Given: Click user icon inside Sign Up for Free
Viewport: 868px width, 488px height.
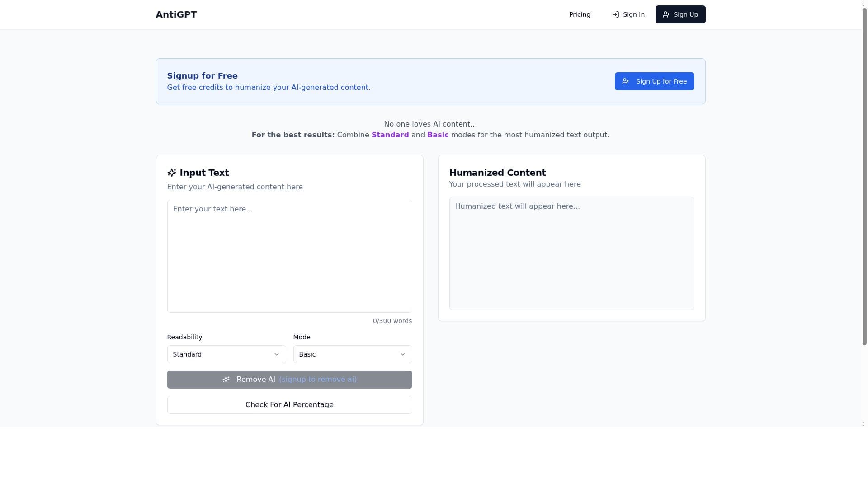Looking at the screenshot, I should click(x=625, y=81).
